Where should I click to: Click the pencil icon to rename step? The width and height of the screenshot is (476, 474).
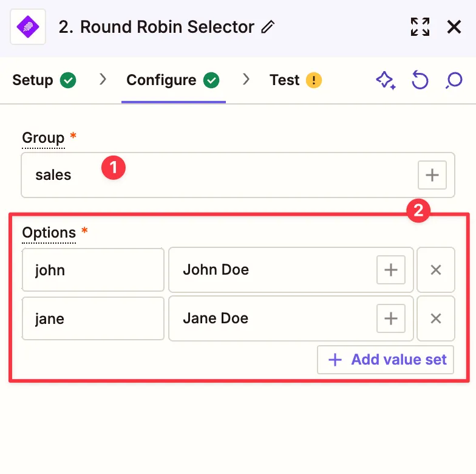(268, 27)
